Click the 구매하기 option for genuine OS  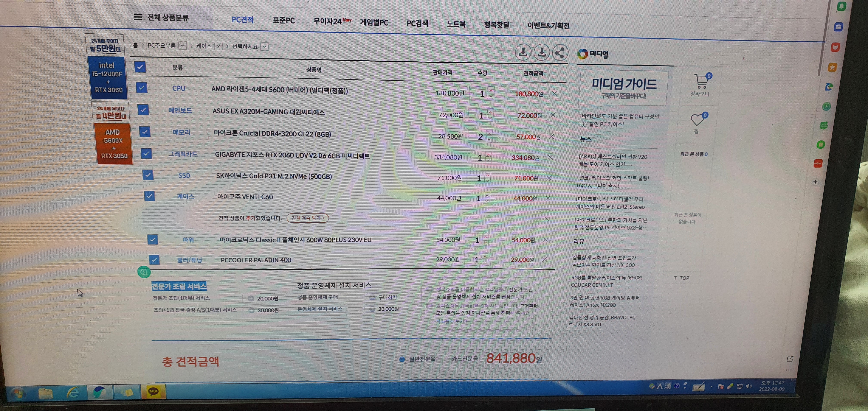click(x=386, y=297)
